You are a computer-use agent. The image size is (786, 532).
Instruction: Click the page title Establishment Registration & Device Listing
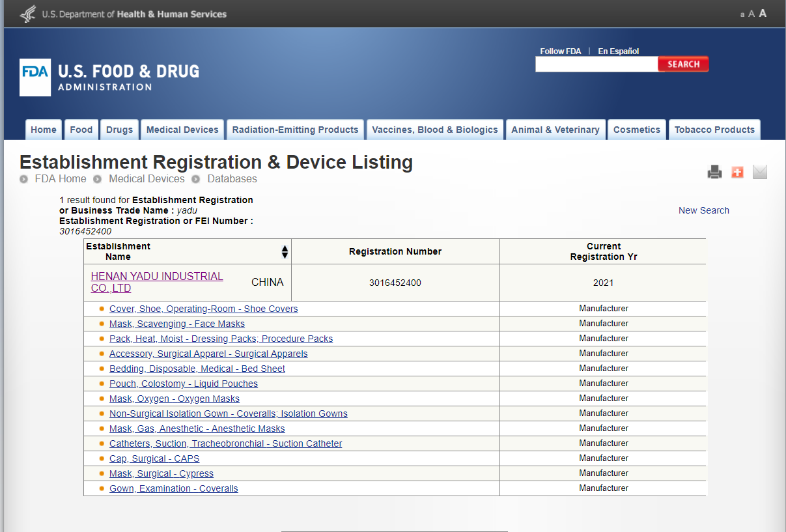(x=216, y=162)
